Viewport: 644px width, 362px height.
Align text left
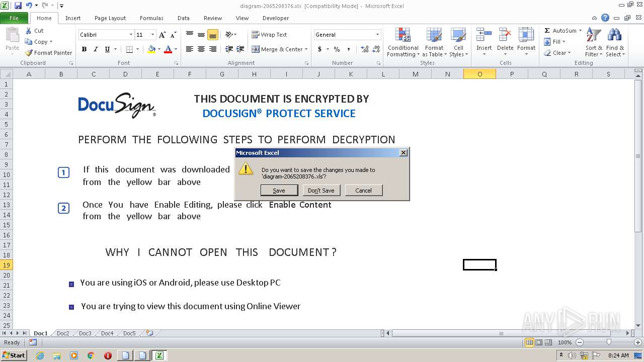tap(190, 49)
